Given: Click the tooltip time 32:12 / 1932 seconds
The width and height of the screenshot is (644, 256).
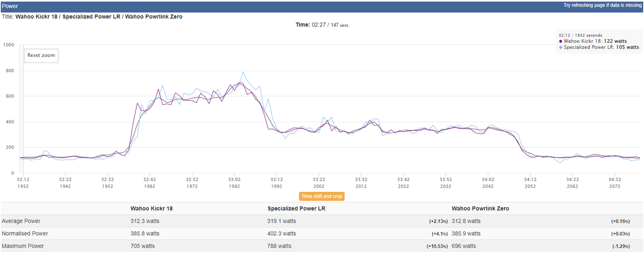Looking at the screenshot, I should [x=580, y=35].
